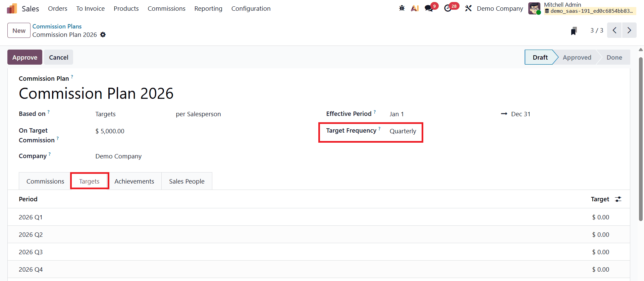Switch to the Commissions tab

[x=45, y=181]
